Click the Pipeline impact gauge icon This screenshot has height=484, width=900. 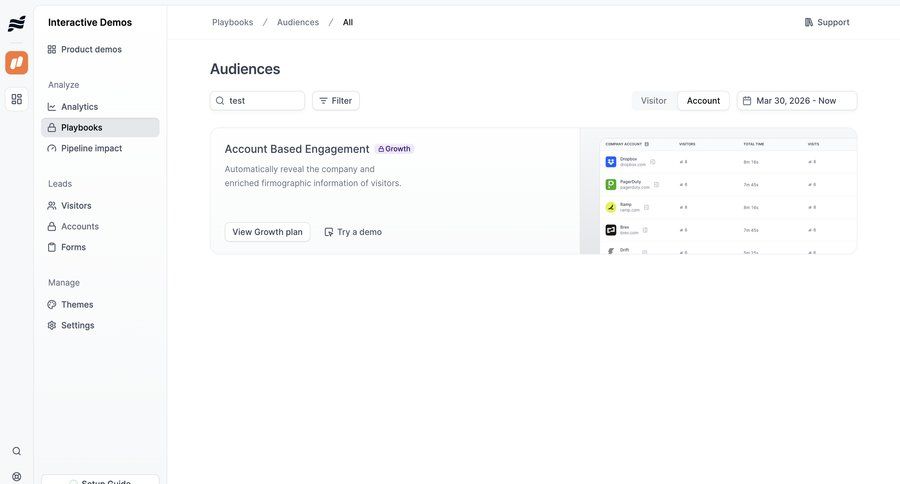[x=52, y=148]
